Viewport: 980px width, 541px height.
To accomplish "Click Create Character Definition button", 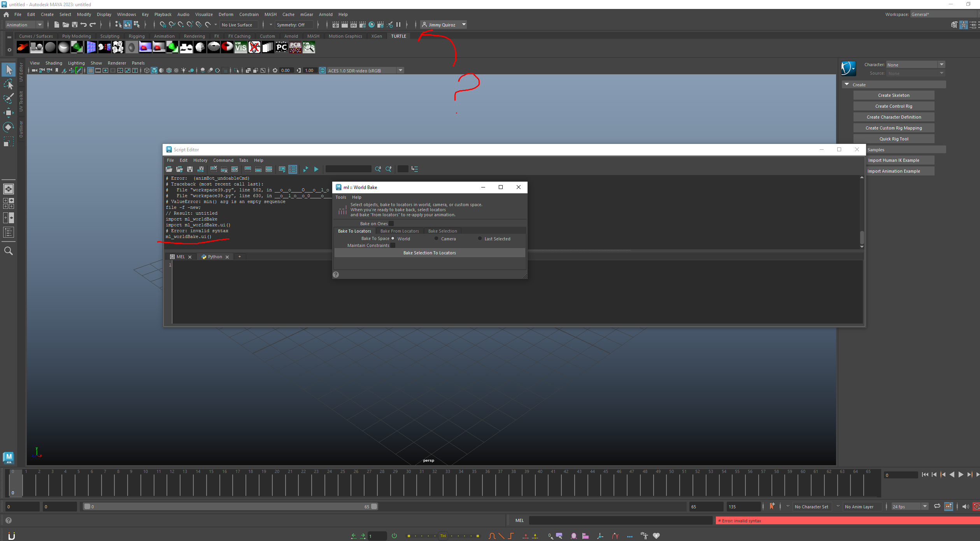I will 894,117.
